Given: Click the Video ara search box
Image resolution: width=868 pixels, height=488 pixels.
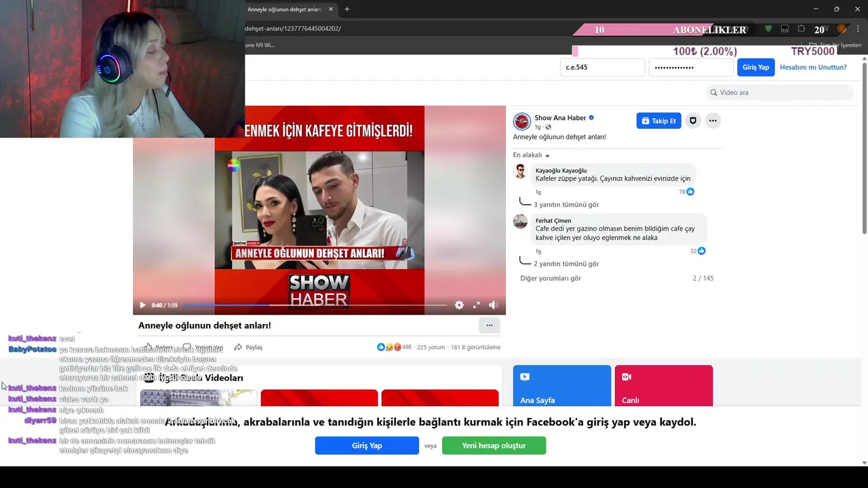Looking at the screenshot, I should (780, 92).
